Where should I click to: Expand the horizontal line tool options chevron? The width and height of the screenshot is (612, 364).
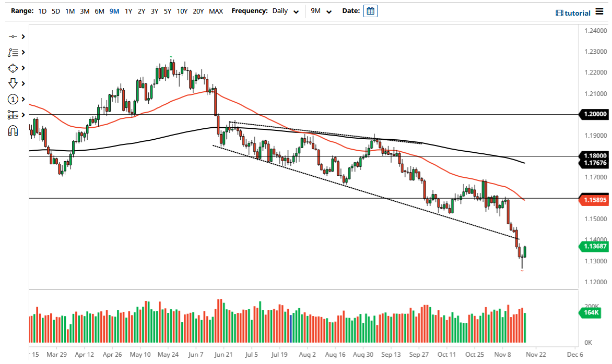click(23, 37)
